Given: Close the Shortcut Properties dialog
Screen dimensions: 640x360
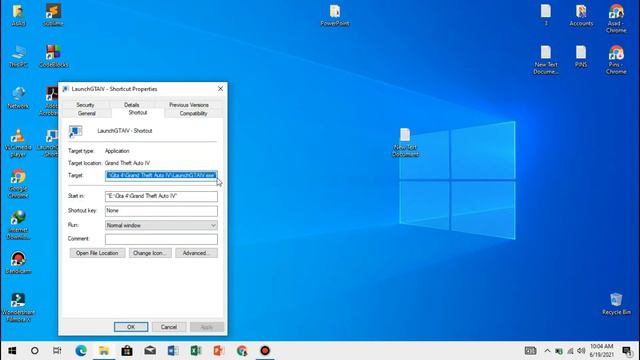Looking at the screenshot, I should point(220,89).
